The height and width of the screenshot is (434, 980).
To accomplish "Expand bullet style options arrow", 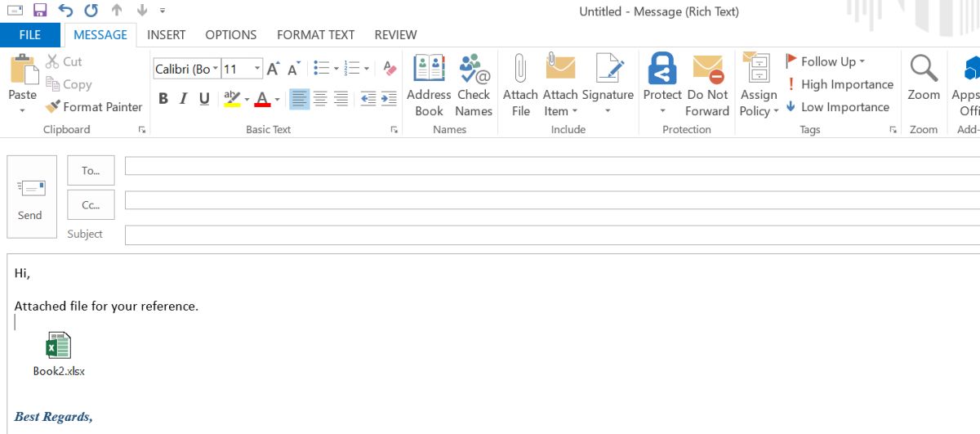I will click(336, 69).
